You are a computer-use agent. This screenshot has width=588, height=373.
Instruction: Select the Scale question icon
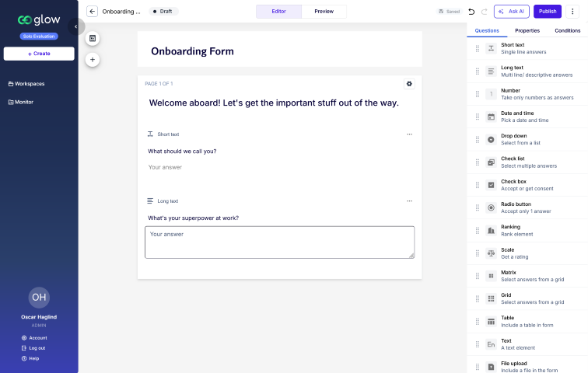coord(491,253)
